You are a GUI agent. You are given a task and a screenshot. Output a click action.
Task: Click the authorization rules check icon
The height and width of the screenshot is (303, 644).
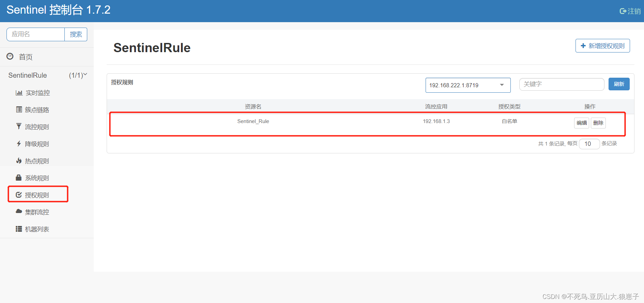coord(19,195)
